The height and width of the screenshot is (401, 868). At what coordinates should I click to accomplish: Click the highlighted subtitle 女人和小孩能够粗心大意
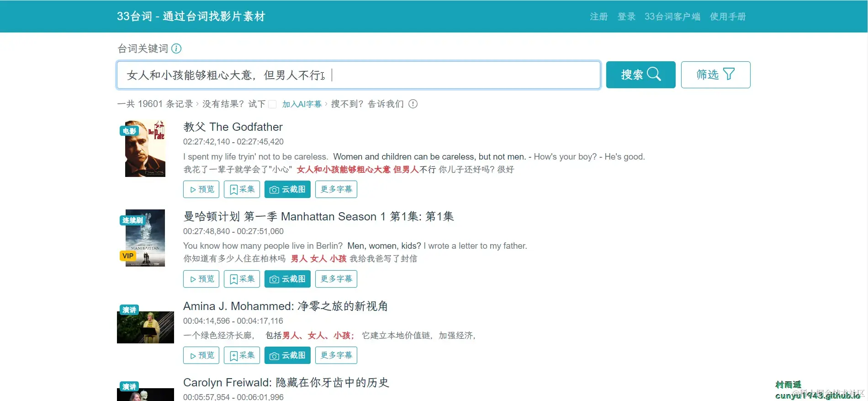pos(344,170)
